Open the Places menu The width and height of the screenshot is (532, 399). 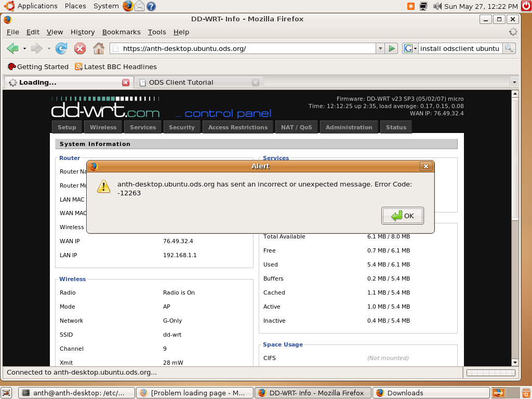pos(75,6)
